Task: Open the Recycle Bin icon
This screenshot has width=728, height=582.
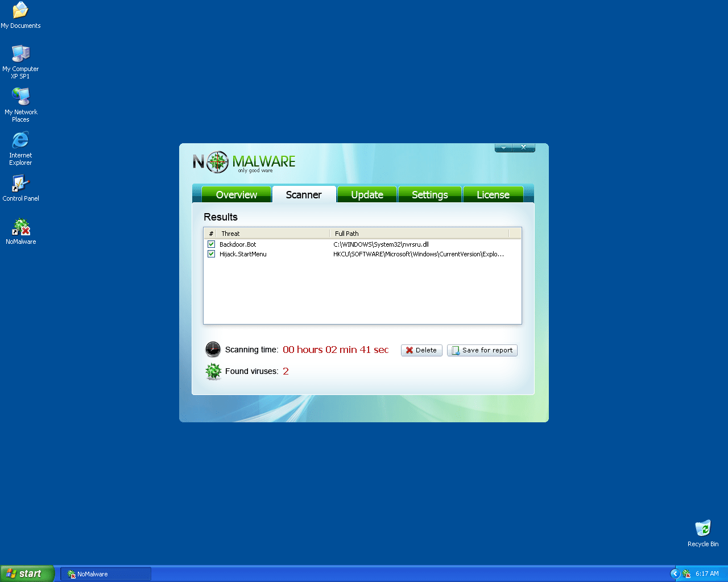Action: 703,528
